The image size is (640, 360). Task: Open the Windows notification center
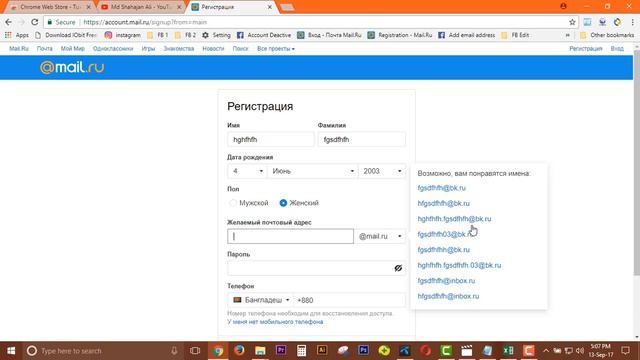[x=626, y=351]
